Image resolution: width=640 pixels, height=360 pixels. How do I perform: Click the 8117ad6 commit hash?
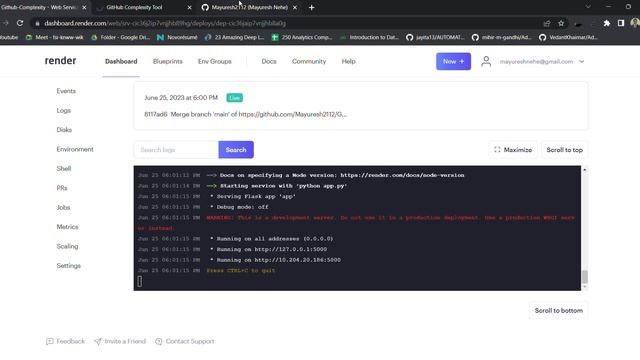pyautogui.click(x=156, y=114)
